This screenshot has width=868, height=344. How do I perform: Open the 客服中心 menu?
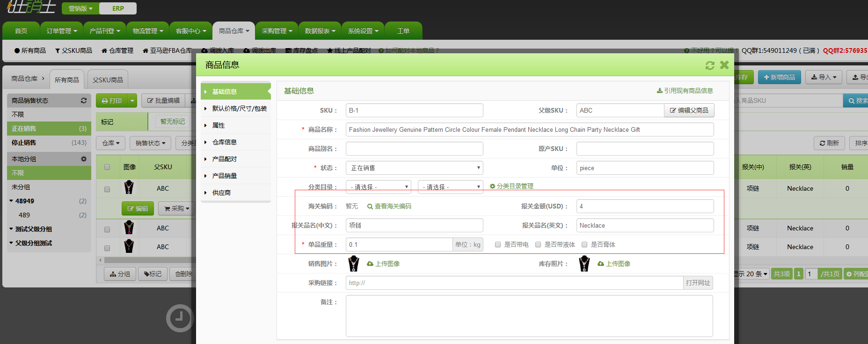click(191, 31)
